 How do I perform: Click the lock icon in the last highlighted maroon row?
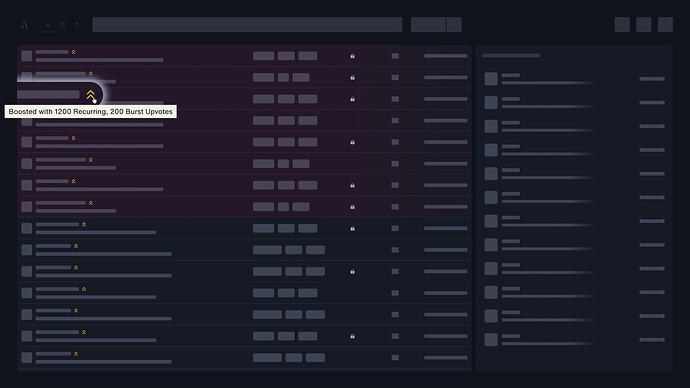pyautogui.click(x=352, y=207)
